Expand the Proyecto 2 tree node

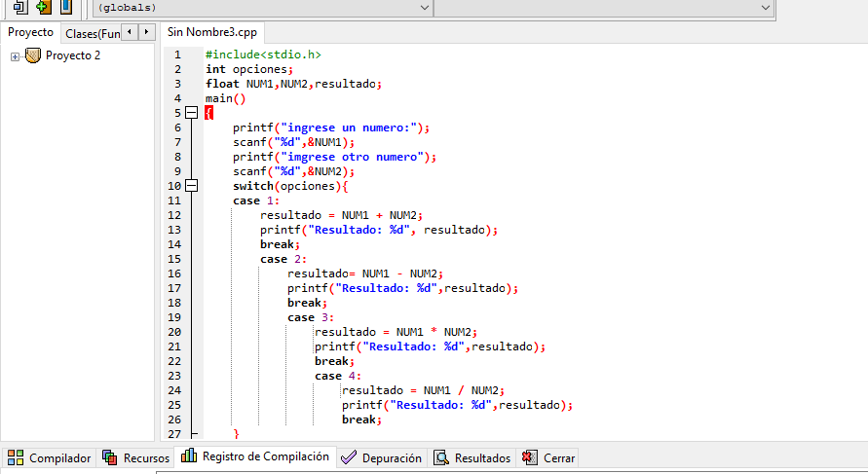(x=15, y=56)
